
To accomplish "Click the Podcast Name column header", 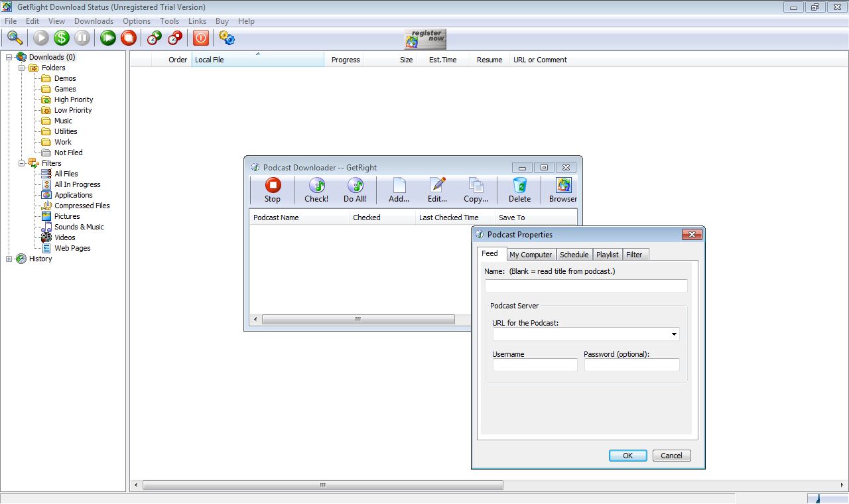I will (x=299, y=218).
